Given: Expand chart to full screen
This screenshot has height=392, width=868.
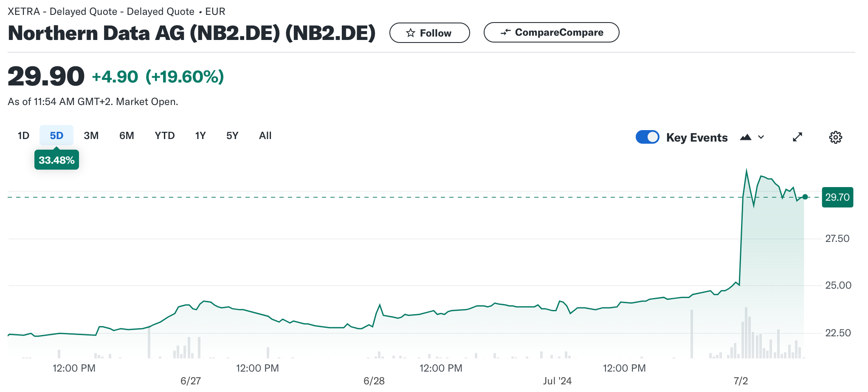Looking at the screenshot, I should (x=798, y=137).
